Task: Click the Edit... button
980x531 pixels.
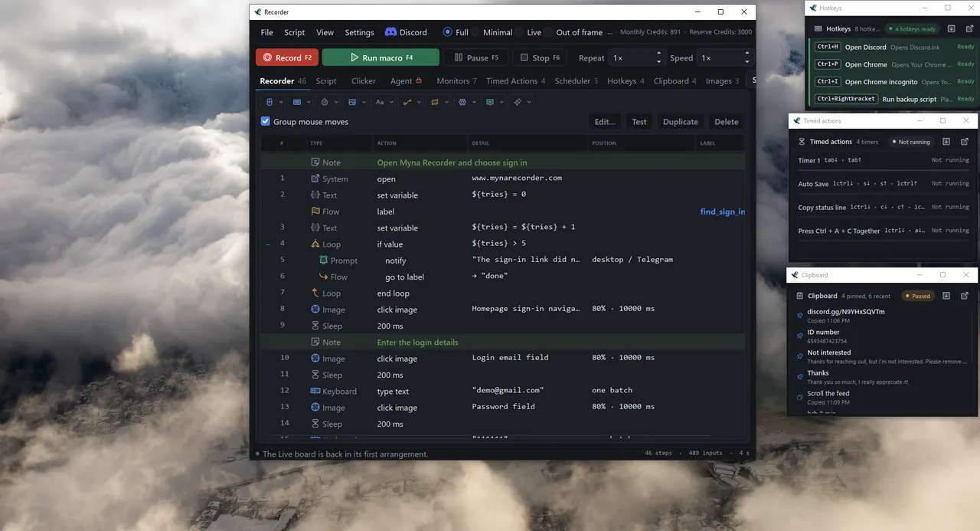Action: point(605,121)
